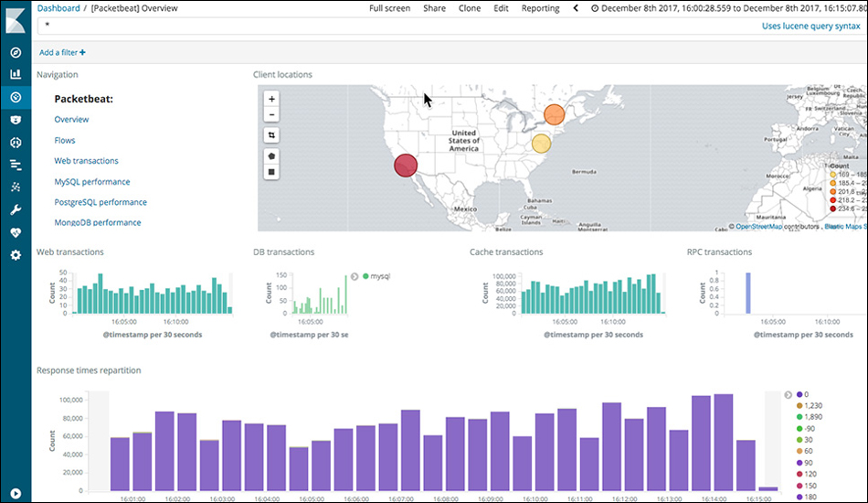Click the legend swatch labeled 1,230
Viewport: 868px width, 503px height.
coord(799,406)
